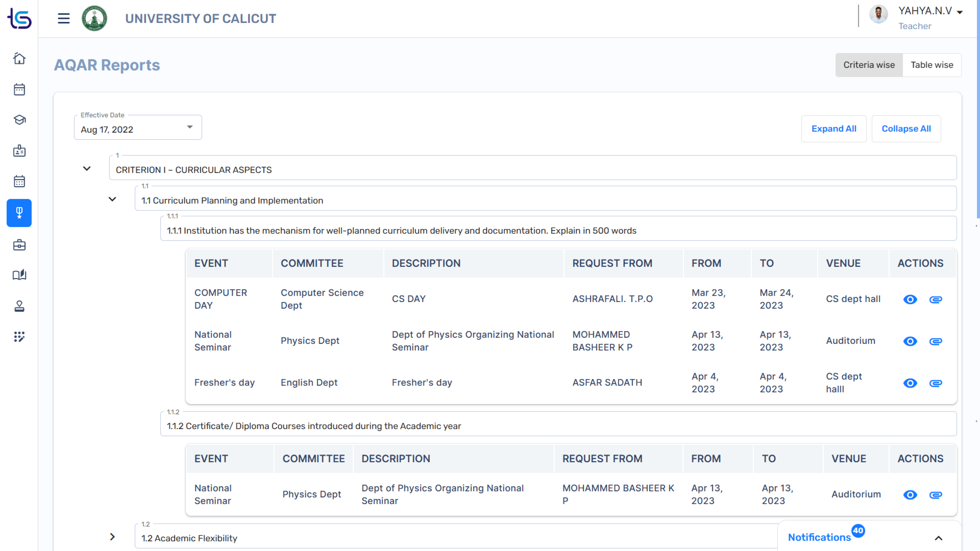Open the open-book icon in sidebar
The image size is (980, 551).
pos(19,275)
